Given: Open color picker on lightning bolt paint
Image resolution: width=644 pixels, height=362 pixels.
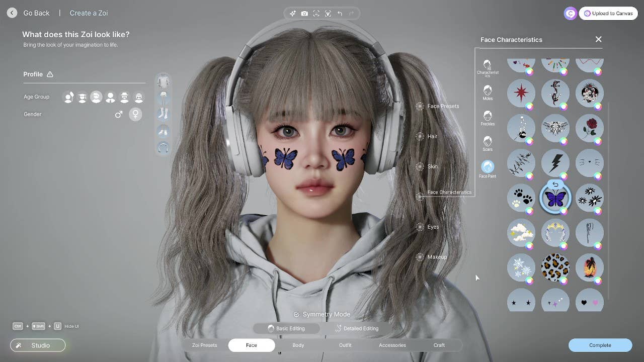Looking at the screenshot, I should tap(564, 176).
